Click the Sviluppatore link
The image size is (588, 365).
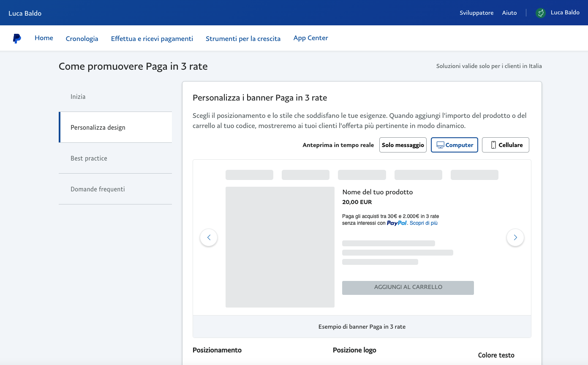(476, 13)
